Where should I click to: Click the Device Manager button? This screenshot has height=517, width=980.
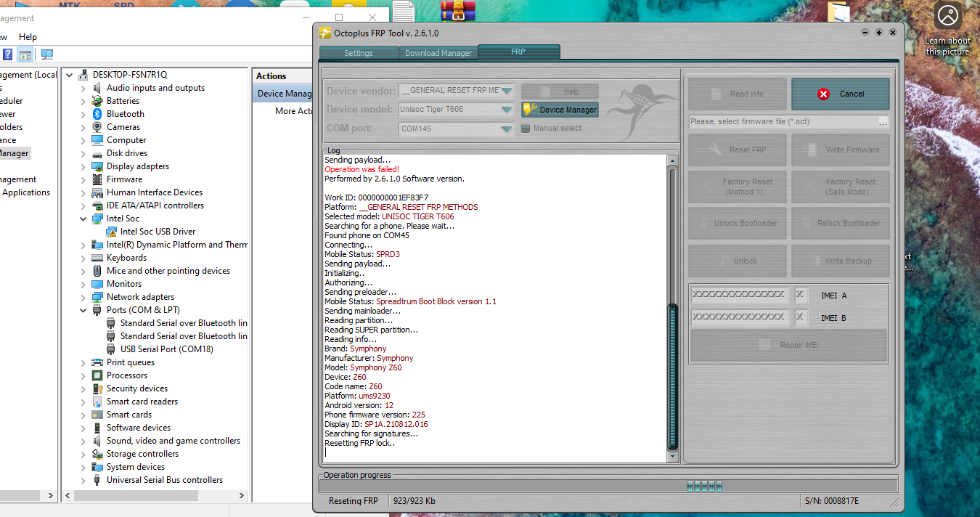click(560, 110)
